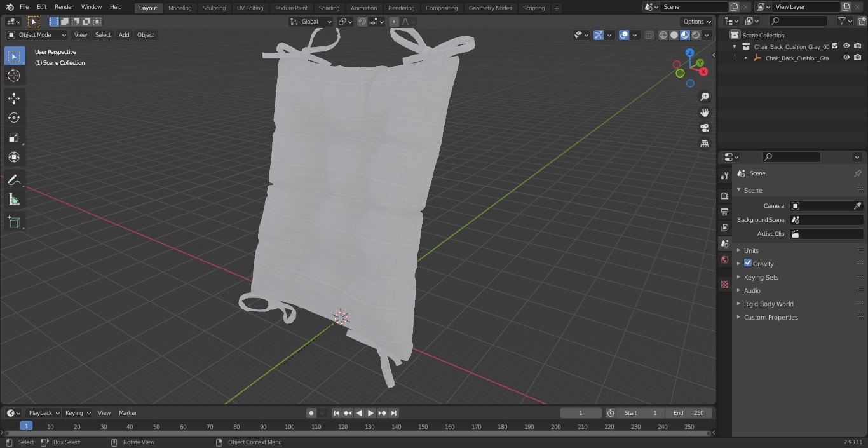The width and height of the screenshot is (868, 448).
Task: Choose the Move tool in the toolbar
Action: click(x=14, y=98)
